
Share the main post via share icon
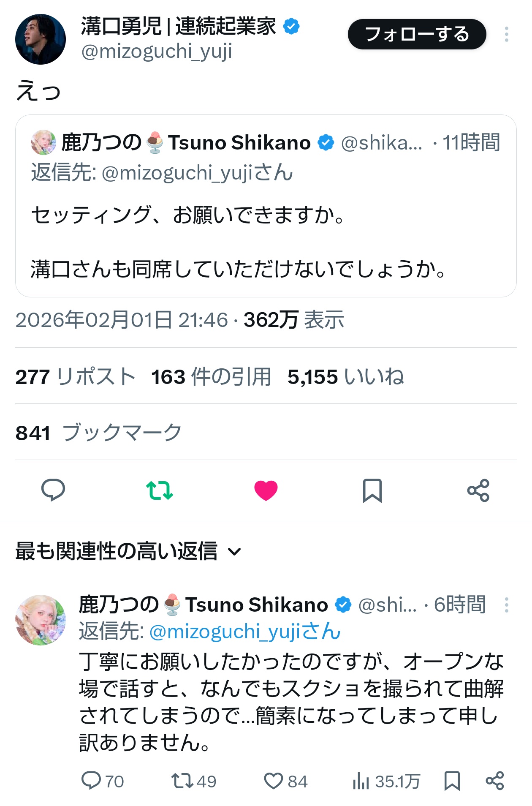coord(478,490)
